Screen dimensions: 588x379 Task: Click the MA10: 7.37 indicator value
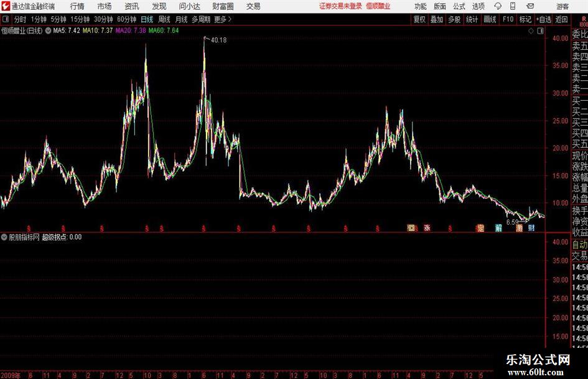(98, 30)
